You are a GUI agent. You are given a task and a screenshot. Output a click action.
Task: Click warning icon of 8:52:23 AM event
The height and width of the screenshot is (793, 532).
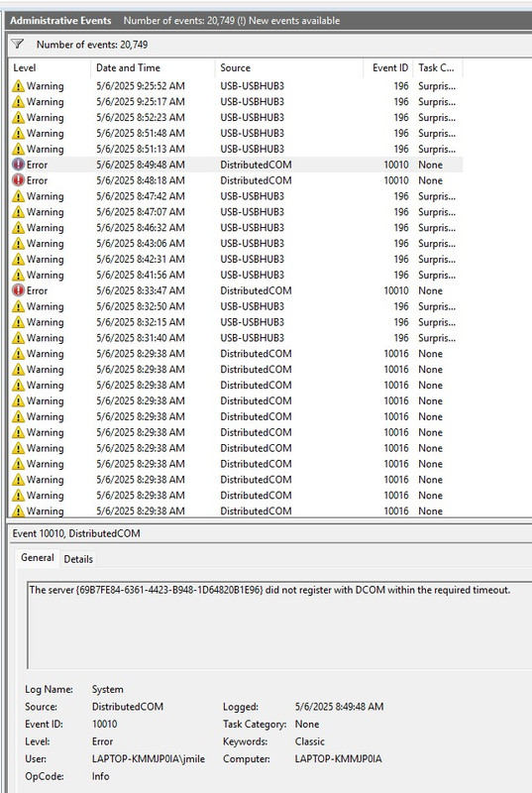pyautogui.click(x=18, y=117)
